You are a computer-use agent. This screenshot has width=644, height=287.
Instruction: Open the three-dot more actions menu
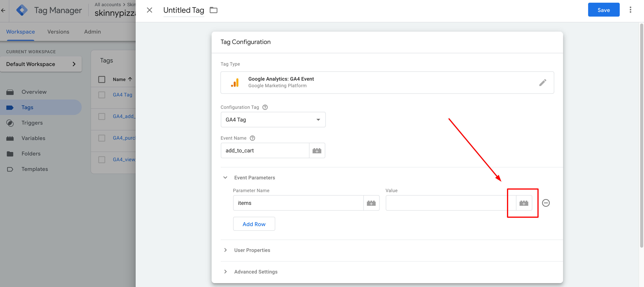(630, 10)
